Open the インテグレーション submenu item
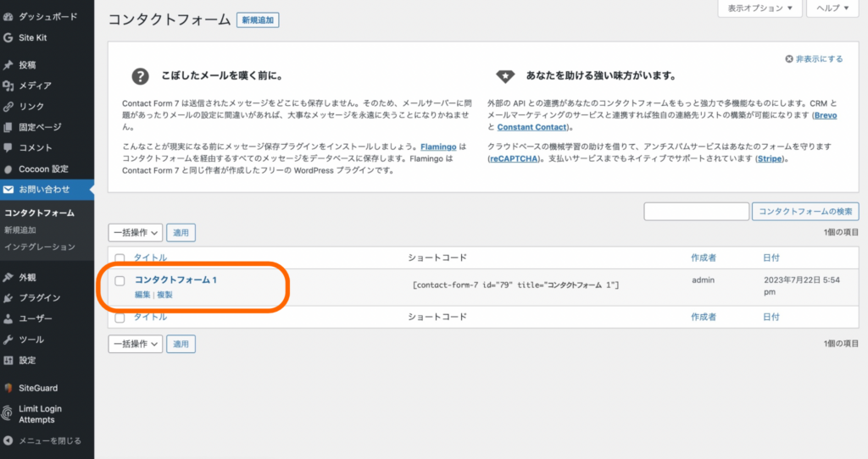 coord(40,246)
